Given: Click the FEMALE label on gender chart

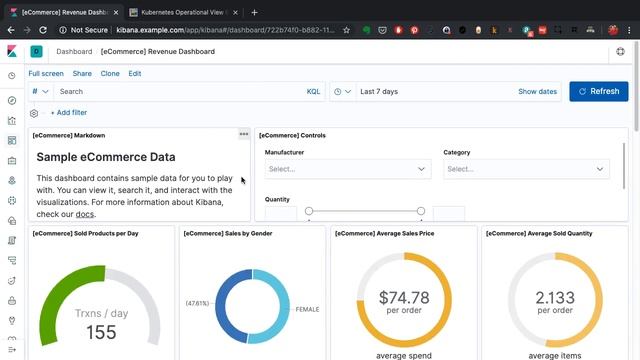Looking at the screenshot, I should pos(307,309).
